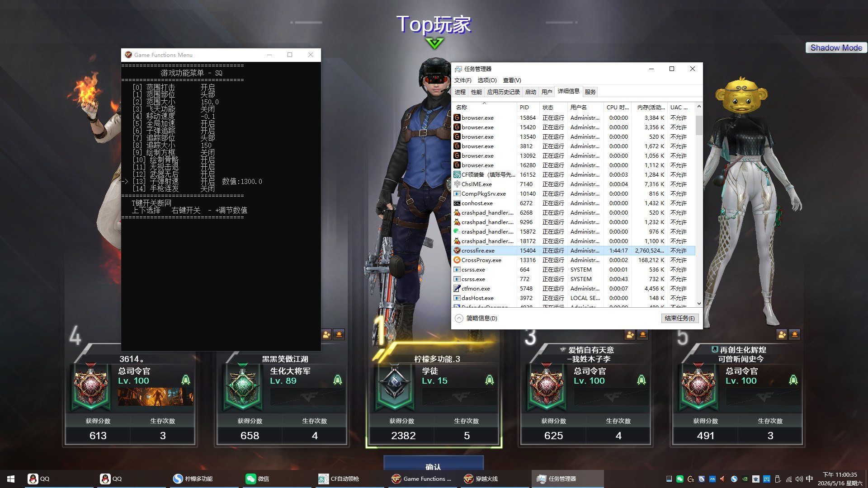Switch to the 服务 tab
This screenshot has width=868, height=488.
point(590,92)
